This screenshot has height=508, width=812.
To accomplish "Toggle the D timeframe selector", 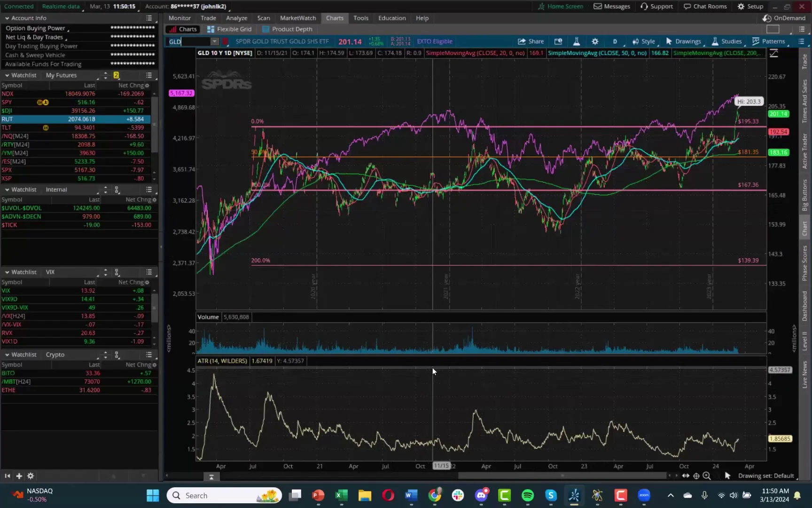I will click(615, 41).
